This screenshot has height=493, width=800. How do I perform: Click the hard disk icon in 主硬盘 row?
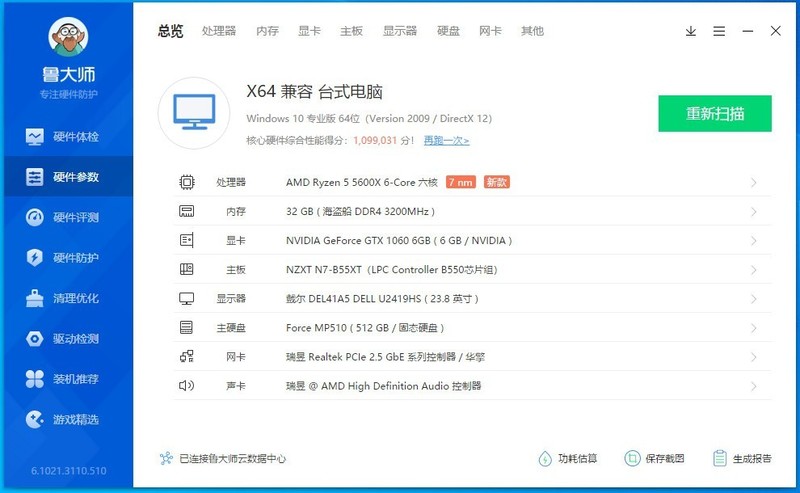point(187,328)
